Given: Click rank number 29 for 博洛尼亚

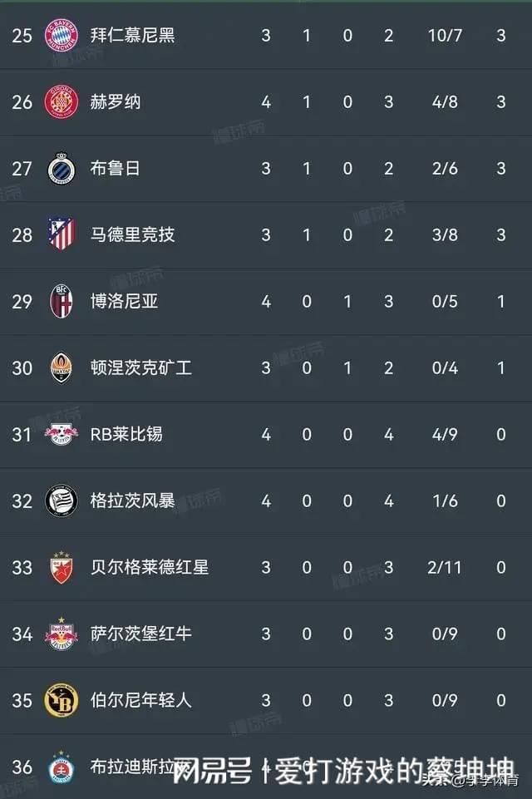Looking at the screenshot, I should click(22, 301).
